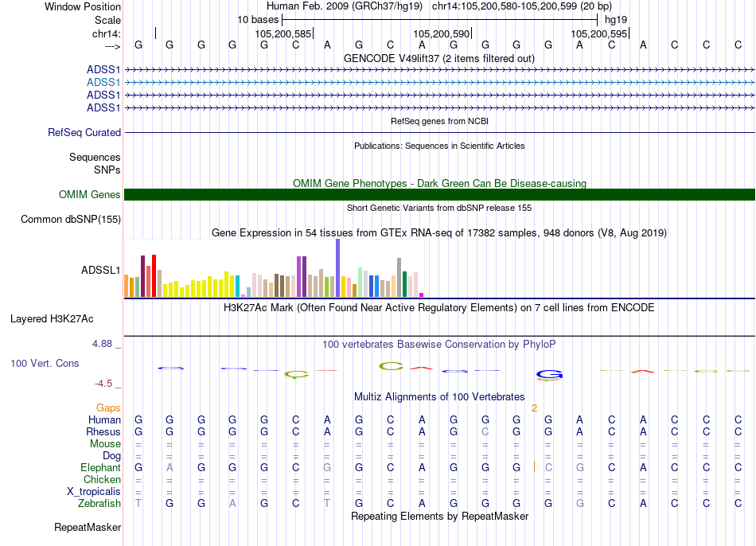Open the RepeatMasker track label
Screen dimensions: 756x546
(x=88, y=527)
